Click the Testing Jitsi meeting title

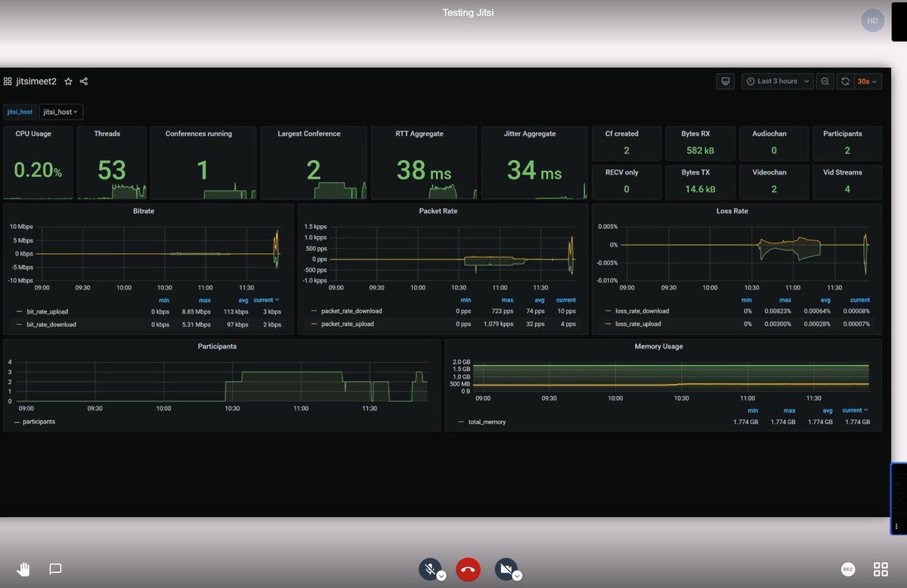[469, 13]
